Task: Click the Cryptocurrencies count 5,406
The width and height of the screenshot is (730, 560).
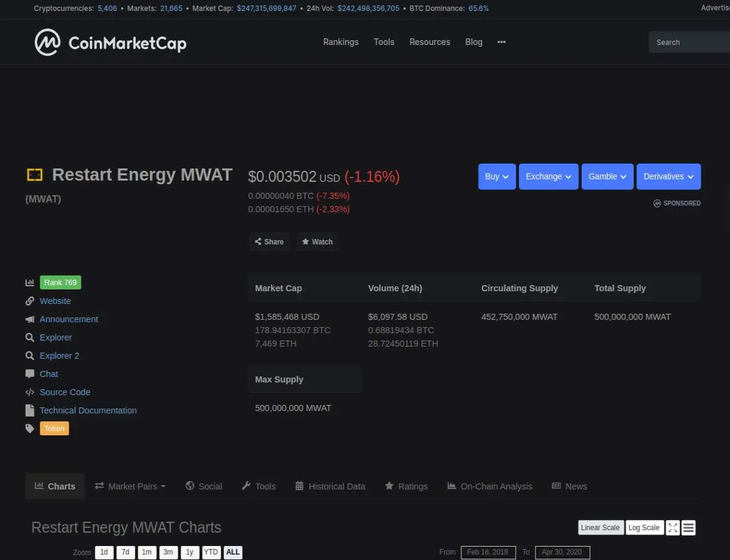Action: click(107, 9)
